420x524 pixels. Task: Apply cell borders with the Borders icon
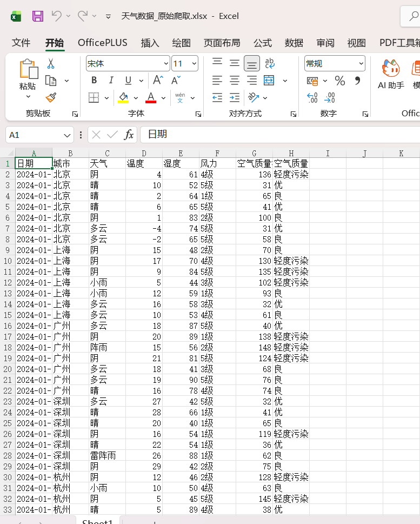pos(94,97)
